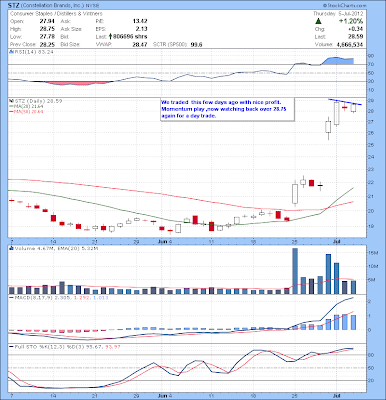Click the Prev Close value 28.25
The width and height of the screenshot is (386, 400).
[x=47, y=44]
